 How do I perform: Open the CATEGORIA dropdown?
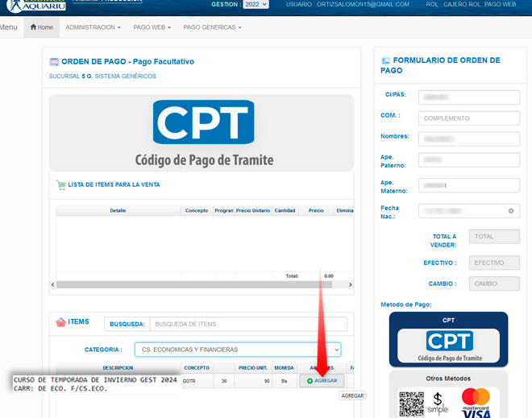pos(238,350)
